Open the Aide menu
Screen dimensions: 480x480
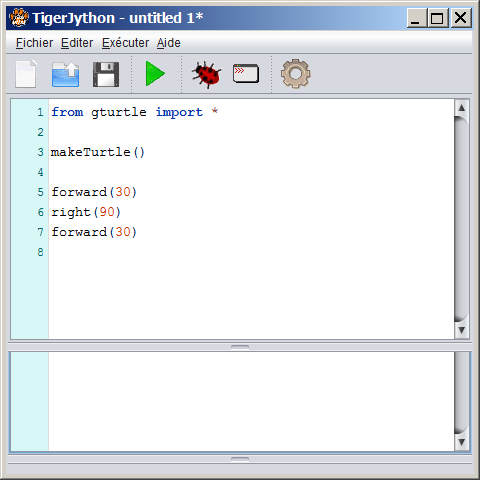[169, 43]
